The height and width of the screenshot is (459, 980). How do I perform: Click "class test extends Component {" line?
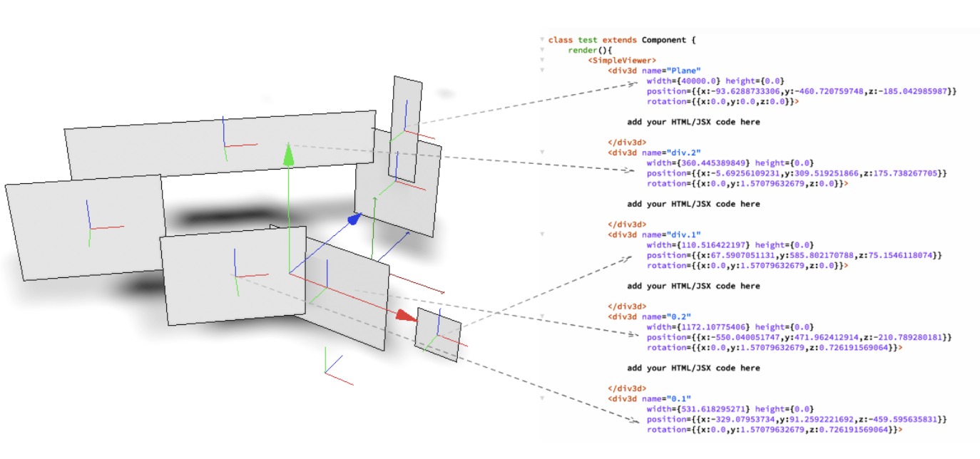coord(621,40)
